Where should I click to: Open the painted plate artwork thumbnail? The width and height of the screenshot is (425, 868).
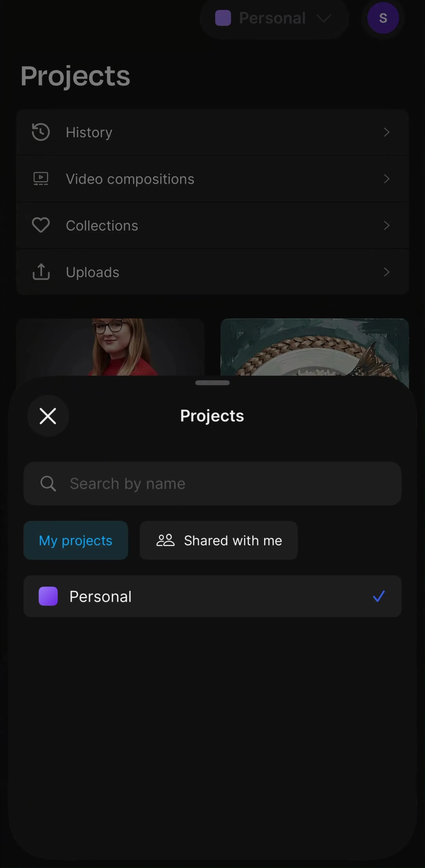(314, 347)
